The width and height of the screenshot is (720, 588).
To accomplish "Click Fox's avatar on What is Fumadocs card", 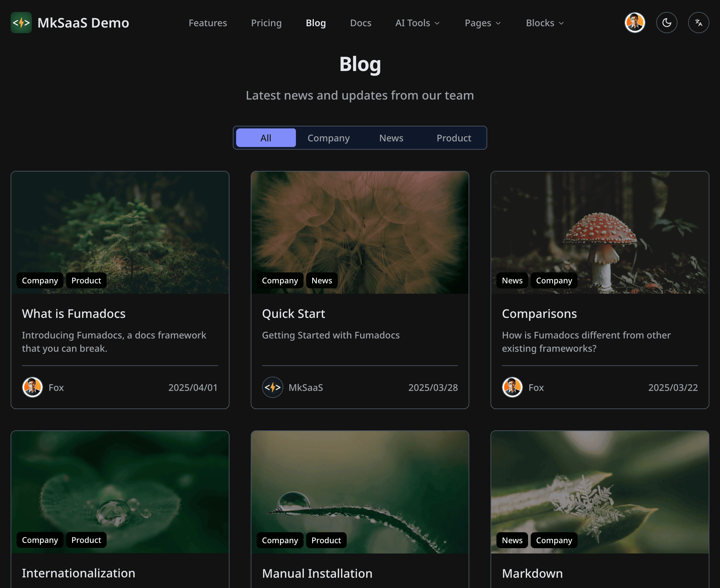I will (33, 387).
